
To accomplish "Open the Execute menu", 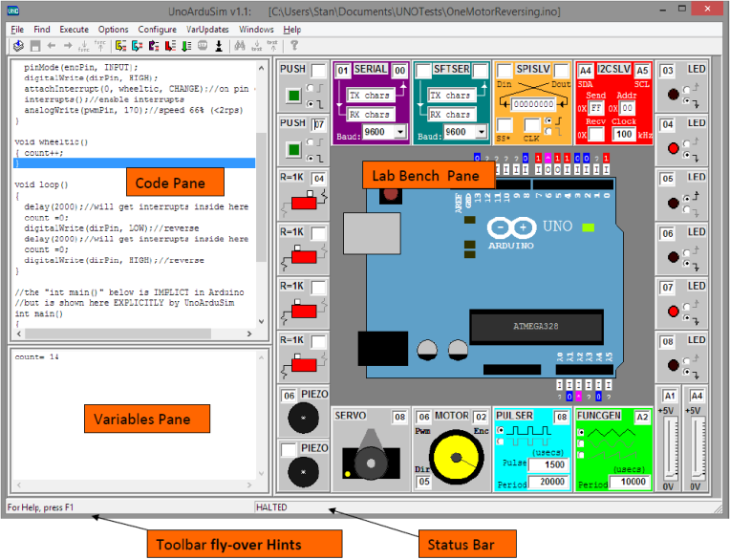I will coord(74,30).
